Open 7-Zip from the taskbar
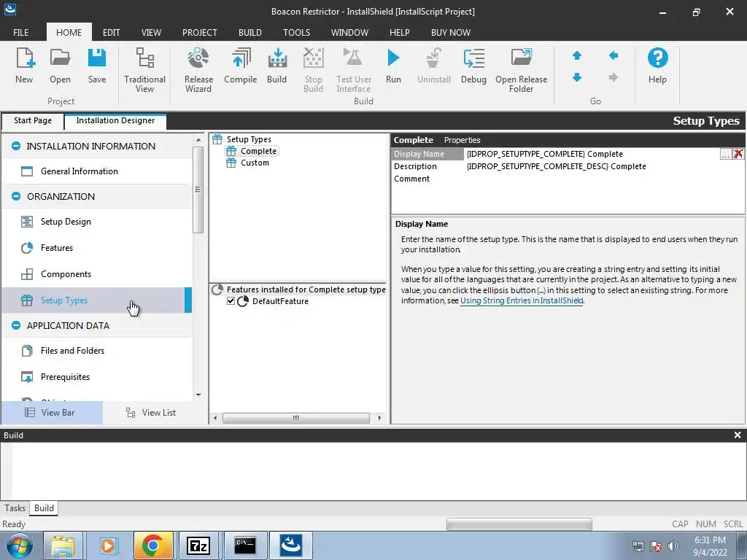Screen dimensions: 747x560 point(198,545)
